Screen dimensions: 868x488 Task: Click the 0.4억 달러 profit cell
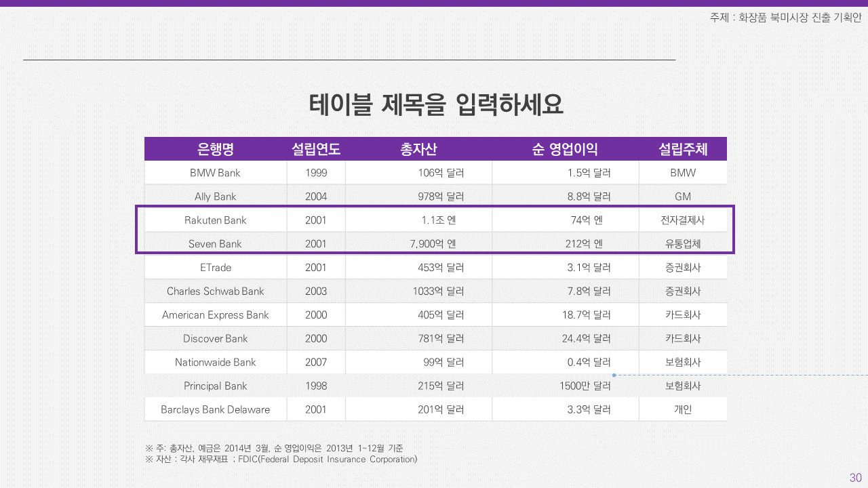[x=566, y=363]
